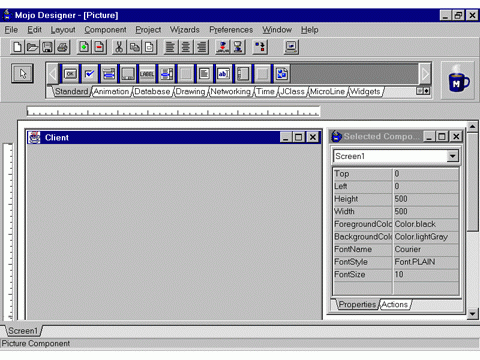Click the Mojo coffee mug button

click(x=458, y=80)
